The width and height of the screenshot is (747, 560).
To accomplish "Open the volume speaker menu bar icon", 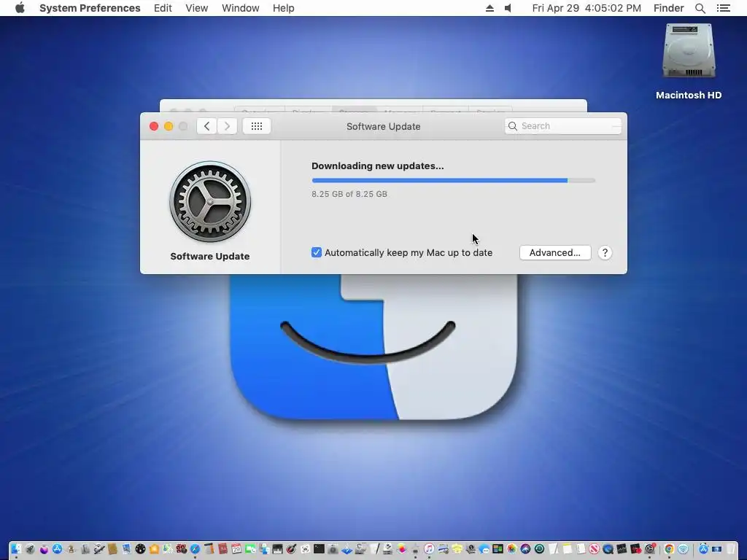I will (508, 8).
